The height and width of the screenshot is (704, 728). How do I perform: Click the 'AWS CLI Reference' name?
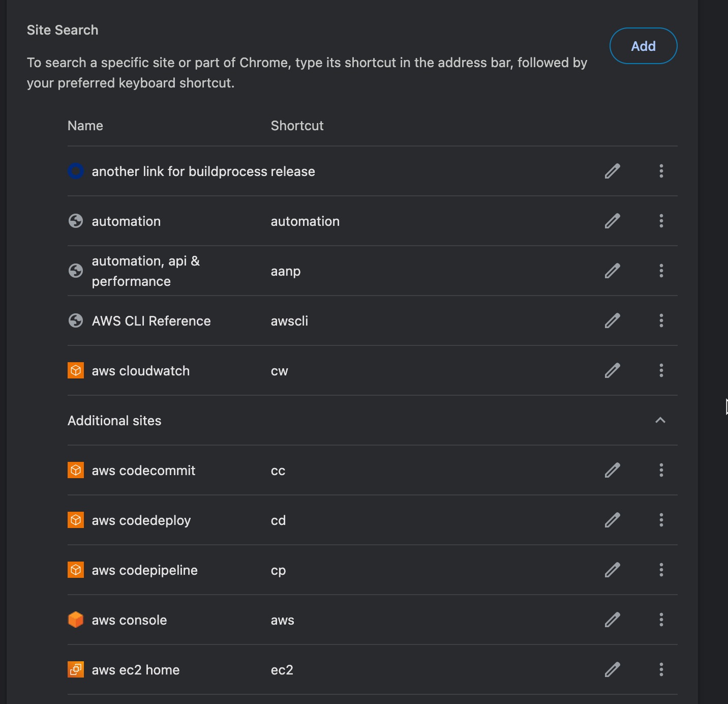pyautogui.click(x=151, y=321)
